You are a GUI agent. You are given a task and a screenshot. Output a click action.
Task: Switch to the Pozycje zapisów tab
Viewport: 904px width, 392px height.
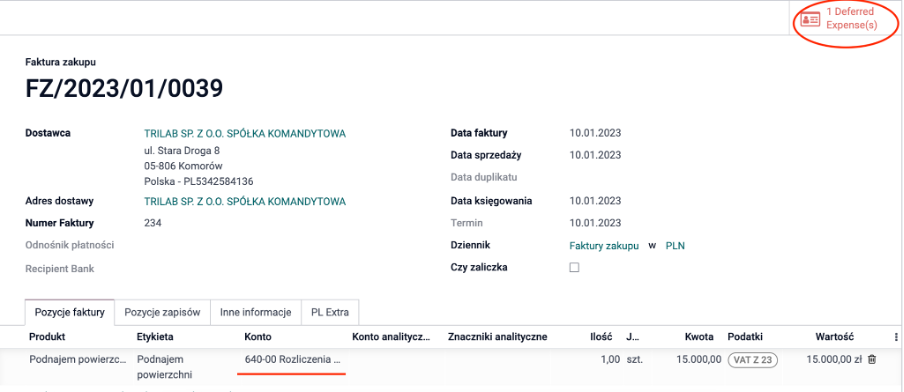coord(163,312)
